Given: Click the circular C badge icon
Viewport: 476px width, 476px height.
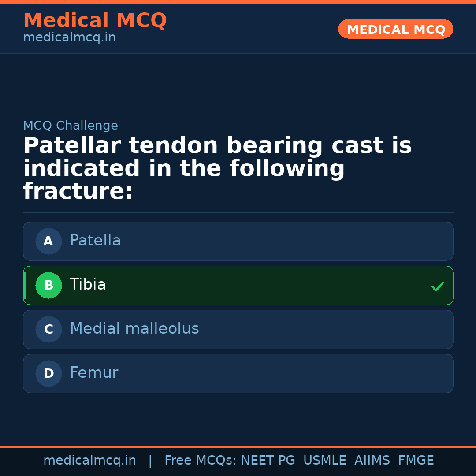Looking at the screenshot, I should coord(48,329).
